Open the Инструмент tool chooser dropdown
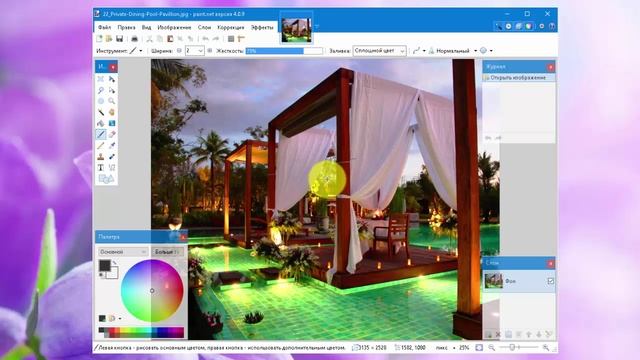Viewport: 640px width, 360px height. (136, 51)
